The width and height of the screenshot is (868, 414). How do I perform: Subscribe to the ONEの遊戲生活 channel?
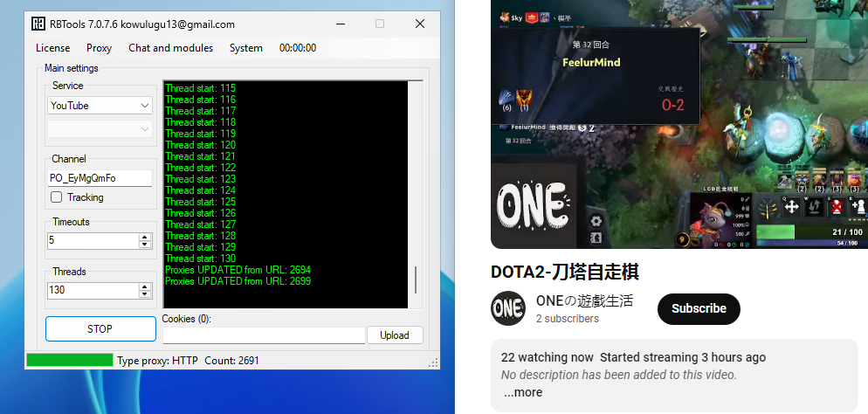click(x=698, y=308)
